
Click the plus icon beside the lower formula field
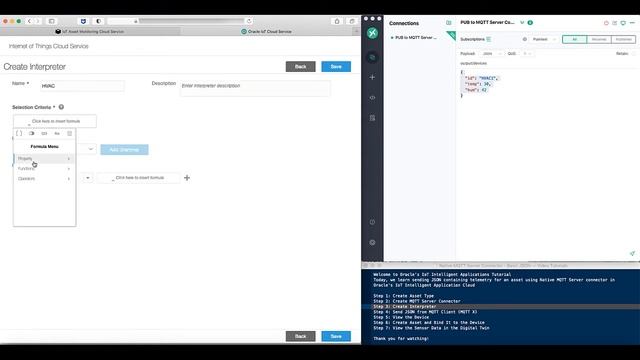187,178
